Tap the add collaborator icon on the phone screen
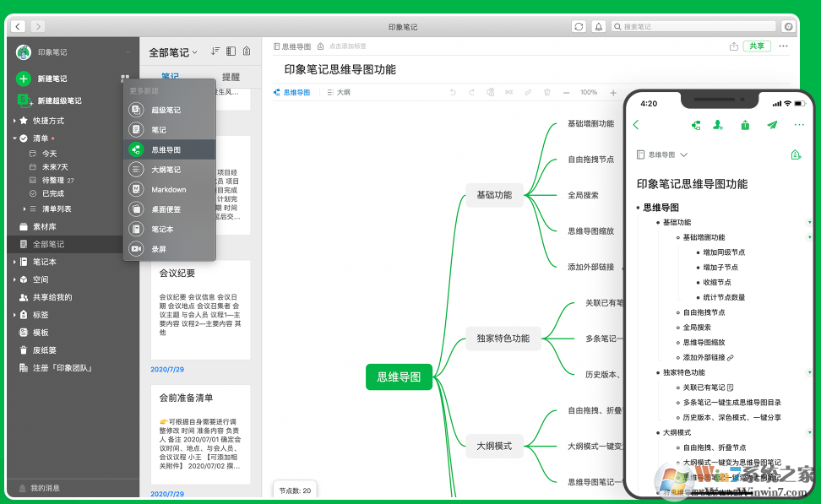Image resolution: width=821 pixels, height=504 pixels. click(718, 125)
